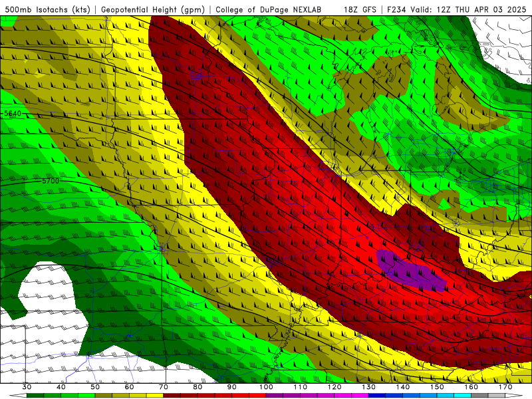The height and width of the screenshot is (399, 532).
Task: Click the "Geopotential Height (gpm)" header text
Action: point(153,9)
